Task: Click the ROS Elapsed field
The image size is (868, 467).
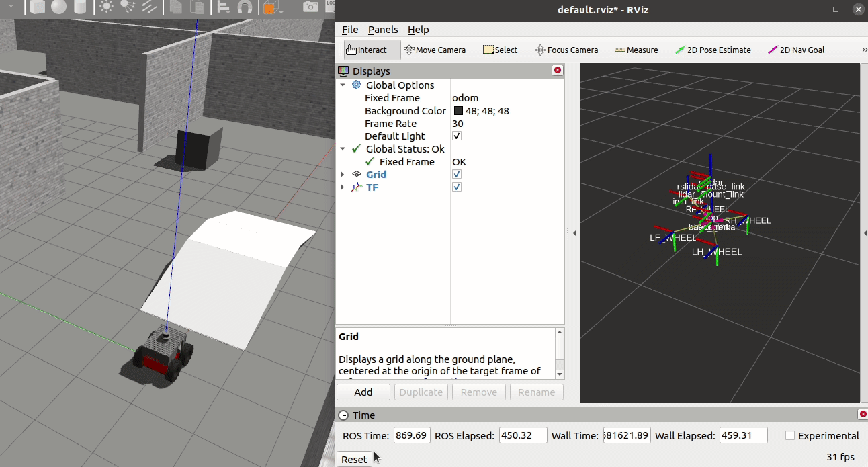Action: (x=523, y=435)
